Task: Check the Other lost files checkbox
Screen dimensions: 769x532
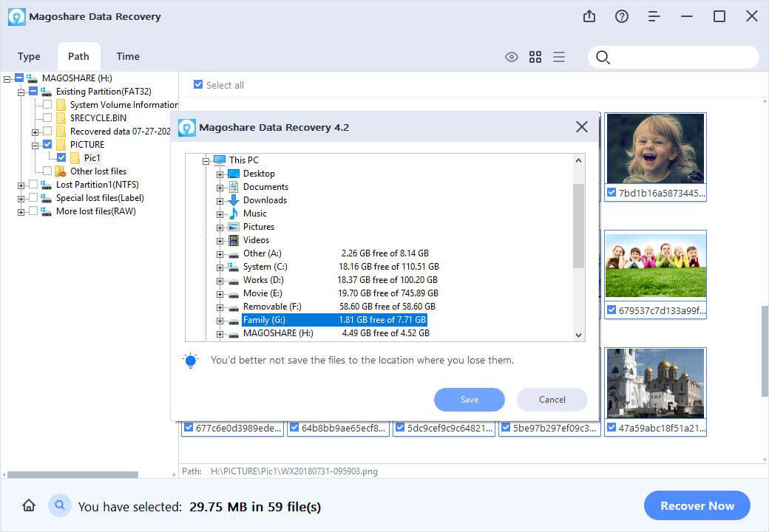Action: click(x=47, y=171)
